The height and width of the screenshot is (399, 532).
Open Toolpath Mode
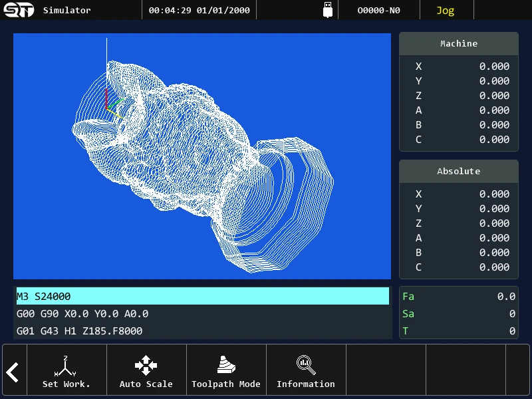tap(226, 370)
